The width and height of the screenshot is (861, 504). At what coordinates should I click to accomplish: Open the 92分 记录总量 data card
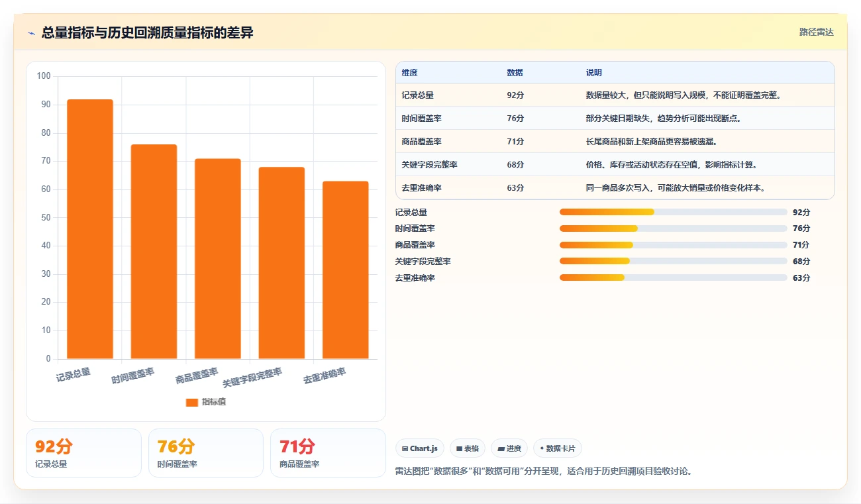click(x=83, y=453)
